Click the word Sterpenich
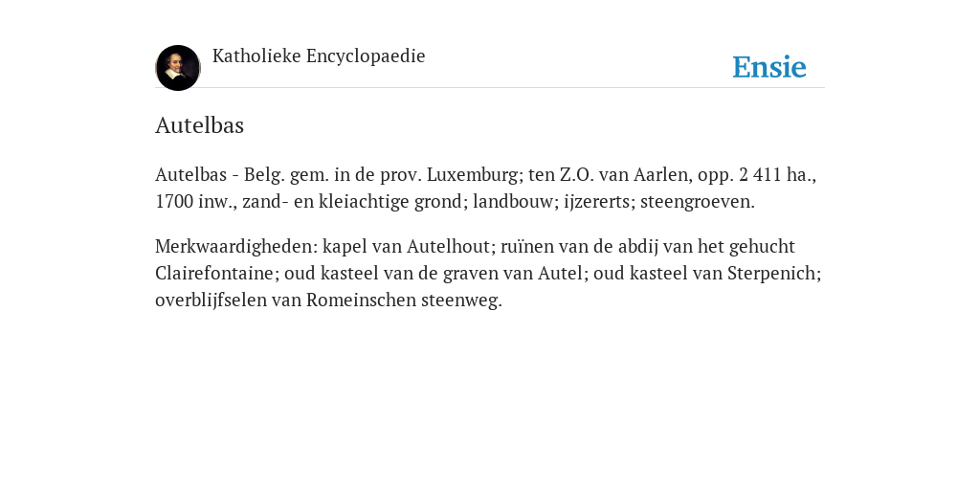 [773, 274]
